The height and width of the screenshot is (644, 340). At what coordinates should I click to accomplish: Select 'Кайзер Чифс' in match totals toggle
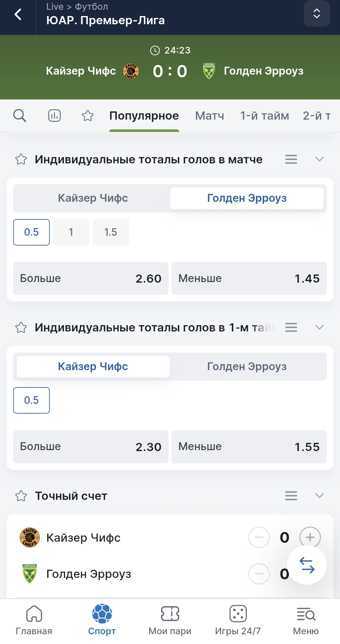93,198
